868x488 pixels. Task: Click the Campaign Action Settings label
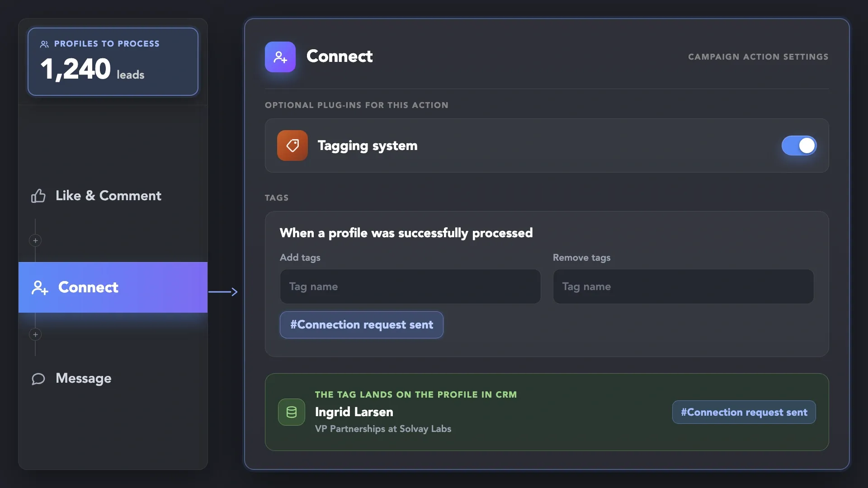pos(758,57)
